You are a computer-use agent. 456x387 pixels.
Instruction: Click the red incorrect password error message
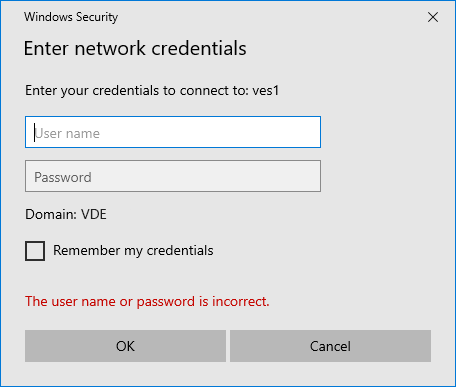147,301
